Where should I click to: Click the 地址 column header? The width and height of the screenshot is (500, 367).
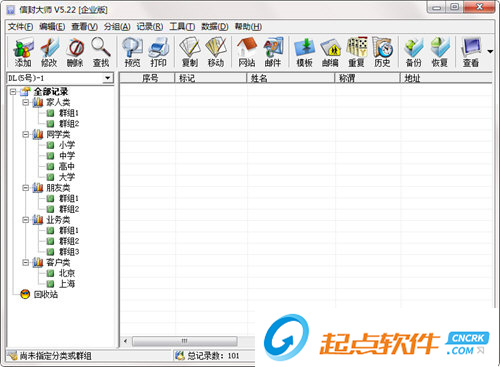coord(446,78)
